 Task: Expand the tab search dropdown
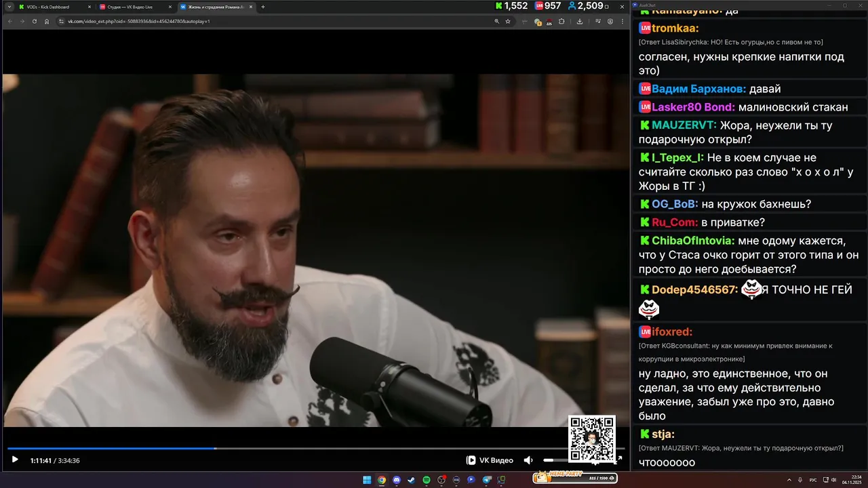(9, 7)
